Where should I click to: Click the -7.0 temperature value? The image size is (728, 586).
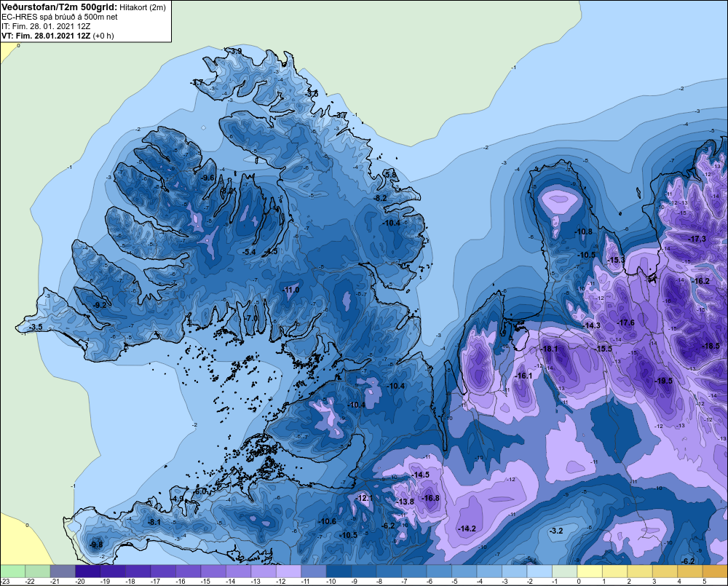click(x=251, y=318)
